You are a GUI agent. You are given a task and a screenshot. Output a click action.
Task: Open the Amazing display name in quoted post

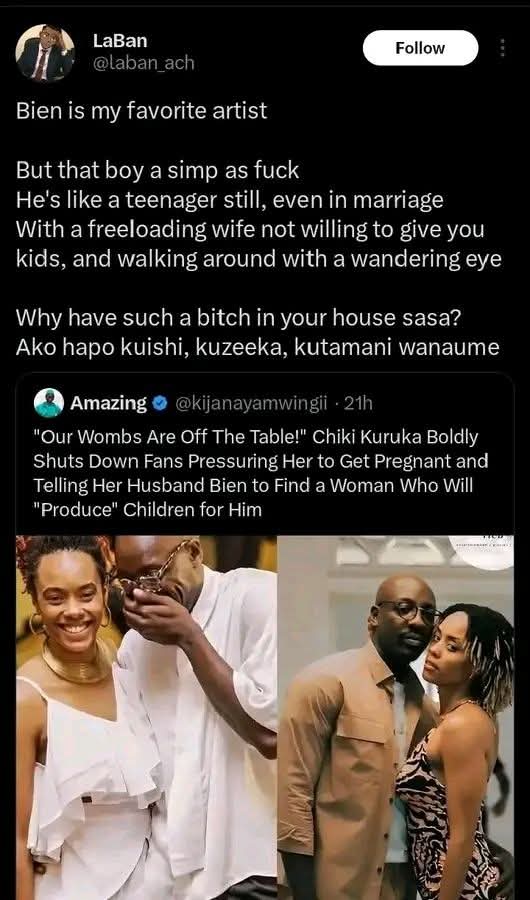click(109, 404)
